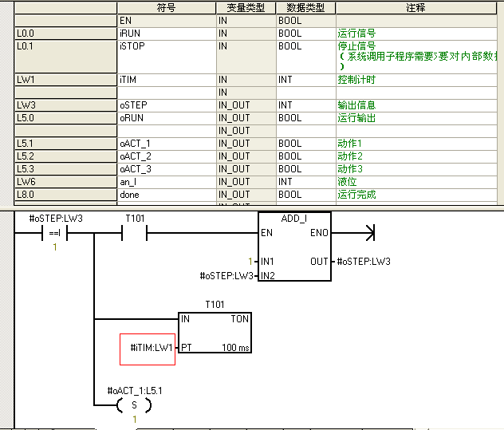Select the 注释 column header
The width and height of the screenshot is (504, 430).
(x=416, y=8)
